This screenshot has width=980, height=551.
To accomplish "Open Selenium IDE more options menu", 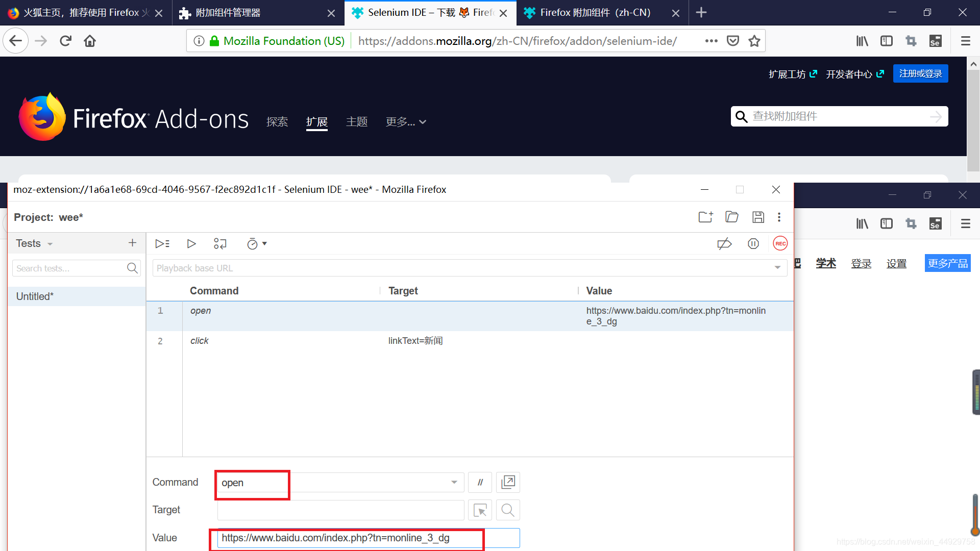I will (779, 217).
